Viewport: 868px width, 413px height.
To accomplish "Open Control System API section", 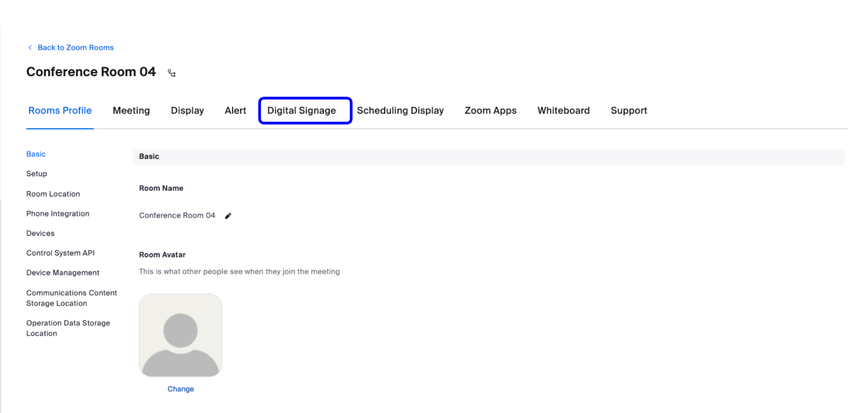I will click(61, 253).
